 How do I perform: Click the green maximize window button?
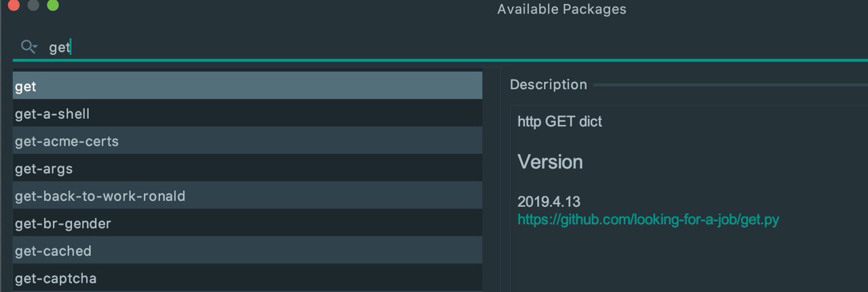[53, 5]
